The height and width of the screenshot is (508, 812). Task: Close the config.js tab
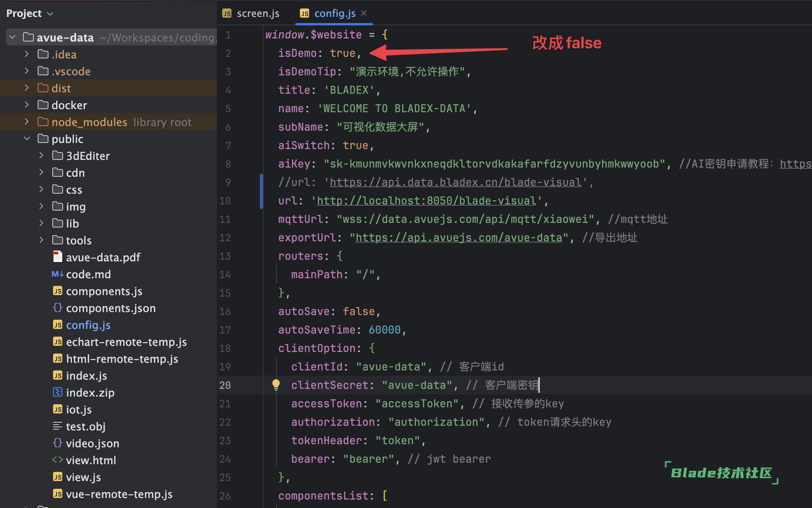[x=364, y=13]
